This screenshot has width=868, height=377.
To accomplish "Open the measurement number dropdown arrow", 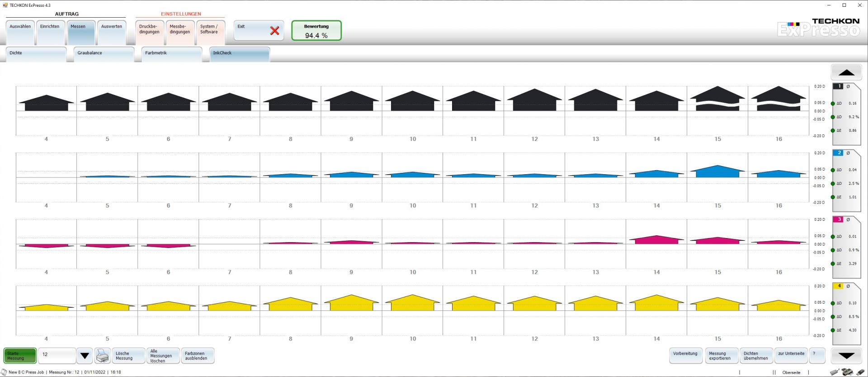I will tap(85, 356).
